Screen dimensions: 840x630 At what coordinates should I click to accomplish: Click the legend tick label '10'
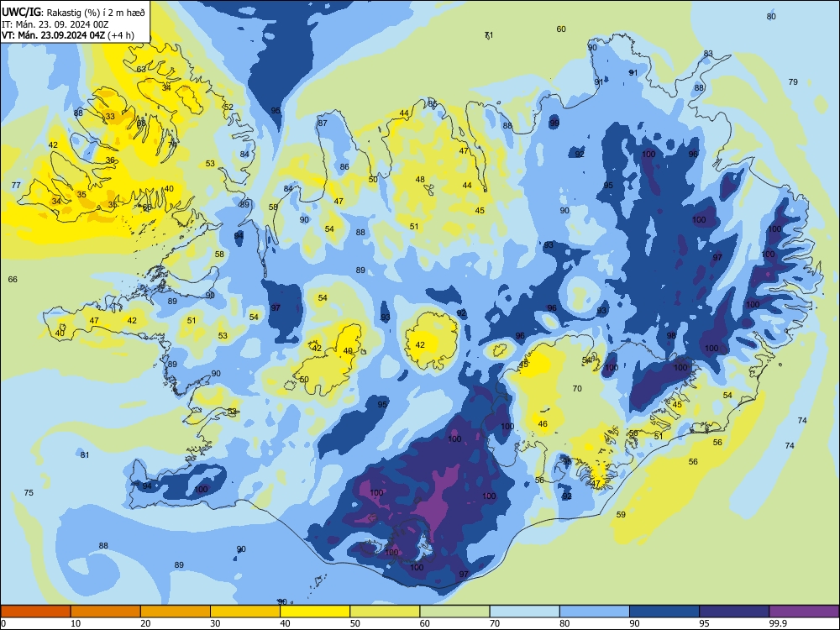point(76,623)
